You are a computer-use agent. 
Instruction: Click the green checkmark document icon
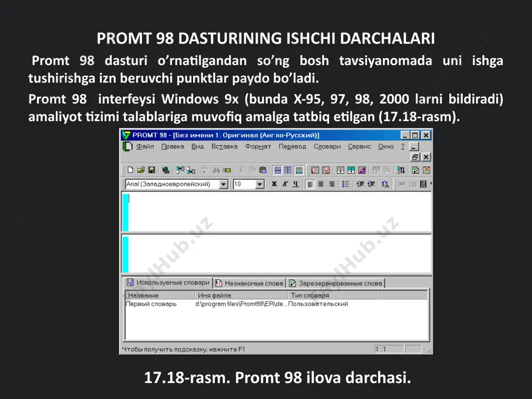[x=415, y=170]
